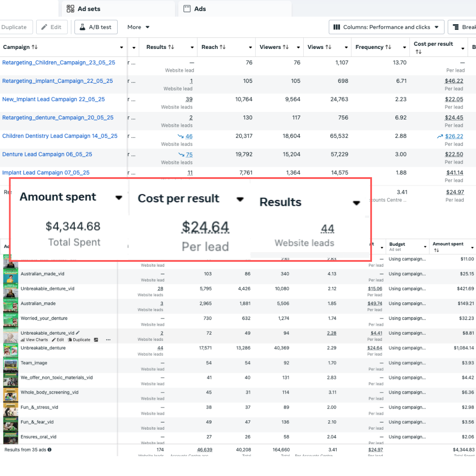Image resolution: width=476 pixels, height=476 pixels.
Task: Open dropdown arrow on large Amount spent header
Action: point(119,198)
